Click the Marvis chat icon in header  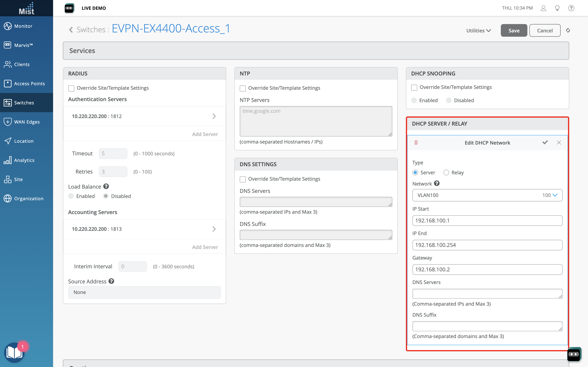pyautogui.click(x=69, y=8)
